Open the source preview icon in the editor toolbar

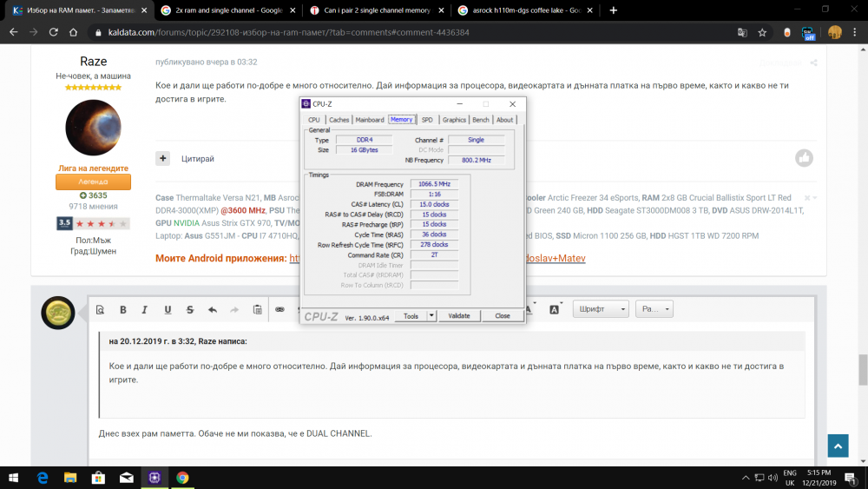click(x=100, y=309)
